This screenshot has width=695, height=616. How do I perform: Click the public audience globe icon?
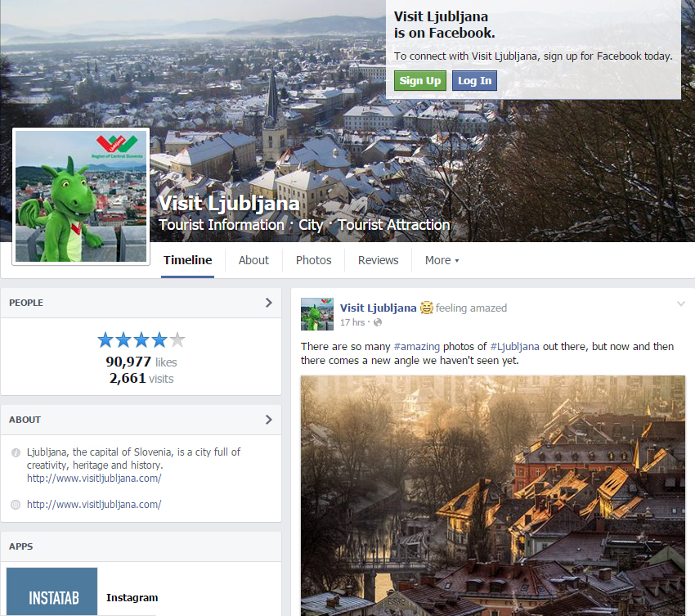coord(378,322)
